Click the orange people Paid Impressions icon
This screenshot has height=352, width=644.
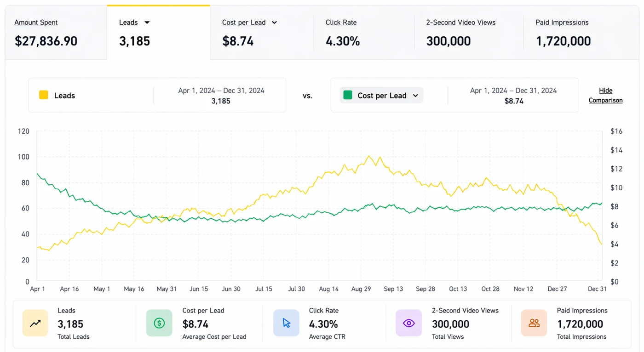[534, 323]
